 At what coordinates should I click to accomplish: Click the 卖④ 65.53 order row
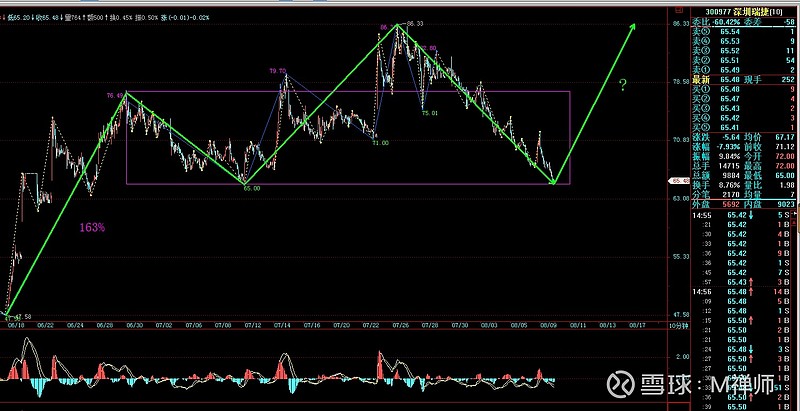pyautogui.click(x=744, y=41)
